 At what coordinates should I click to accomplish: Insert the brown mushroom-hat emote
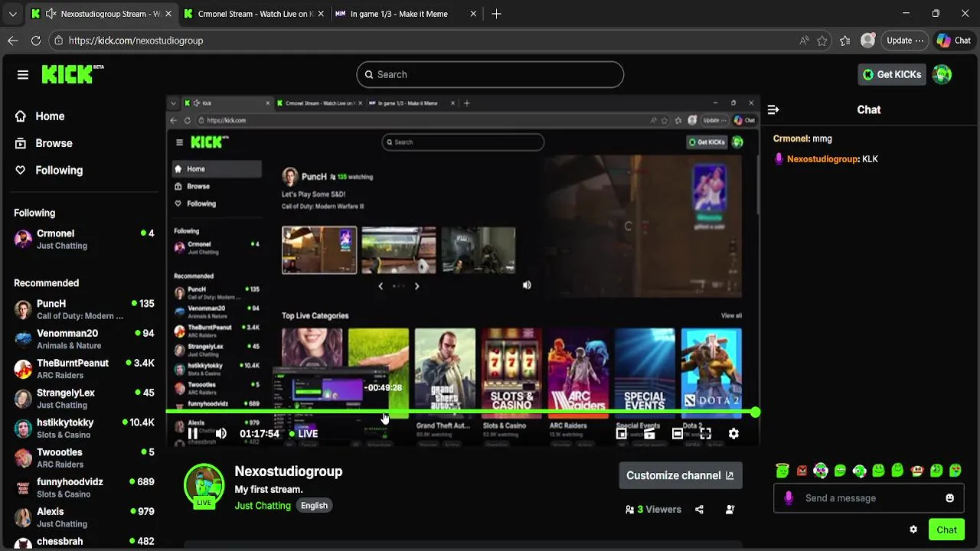coord(917,471)
